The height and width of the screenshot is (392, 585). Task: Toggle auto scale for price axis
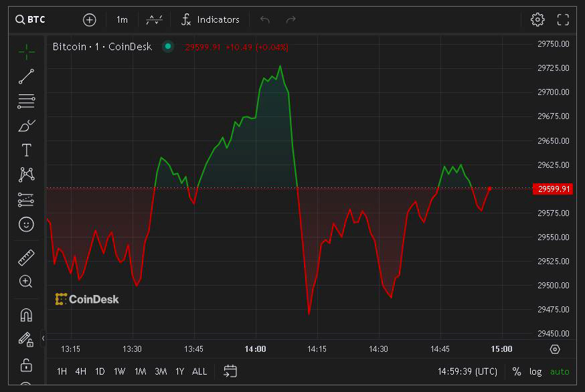(560, 371)
